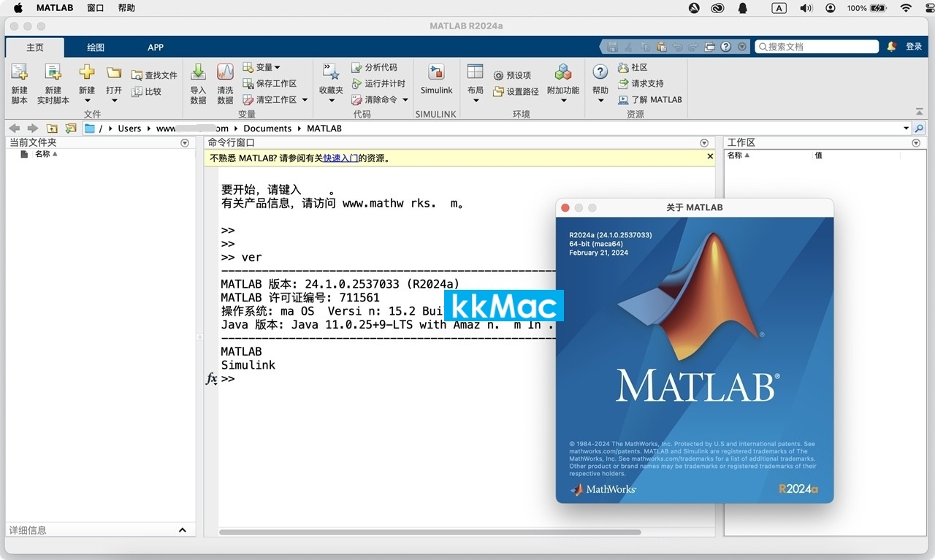Click the 新建脚本 (New Script) icon

click(19, 73)
